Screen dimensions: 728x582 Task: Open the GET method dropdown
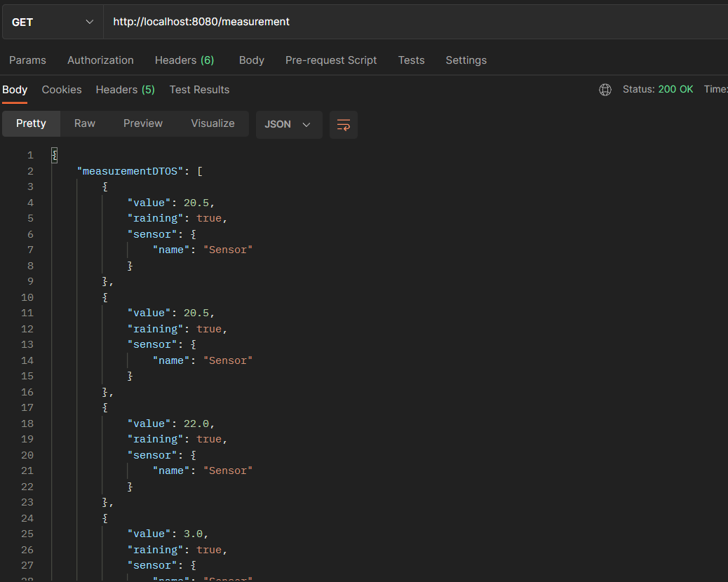(x=53, y=22)
